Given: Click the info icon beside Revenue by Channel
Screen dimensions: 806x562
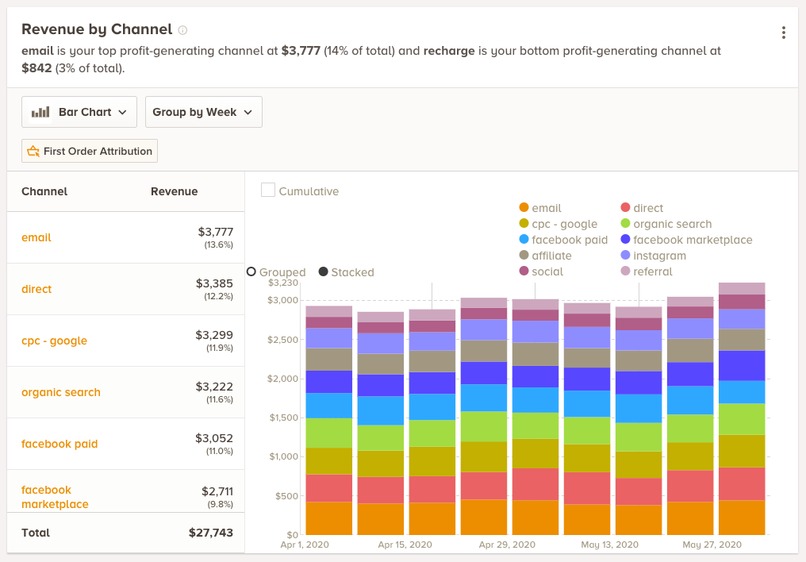Looking at the screenshot, I should pyautogui.click(x=182, y=30).
